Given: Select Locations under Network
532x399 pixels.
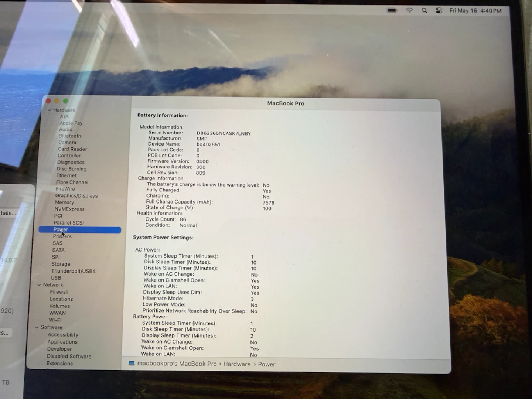Looking at the screenshot, I should [x=61, y=299].
